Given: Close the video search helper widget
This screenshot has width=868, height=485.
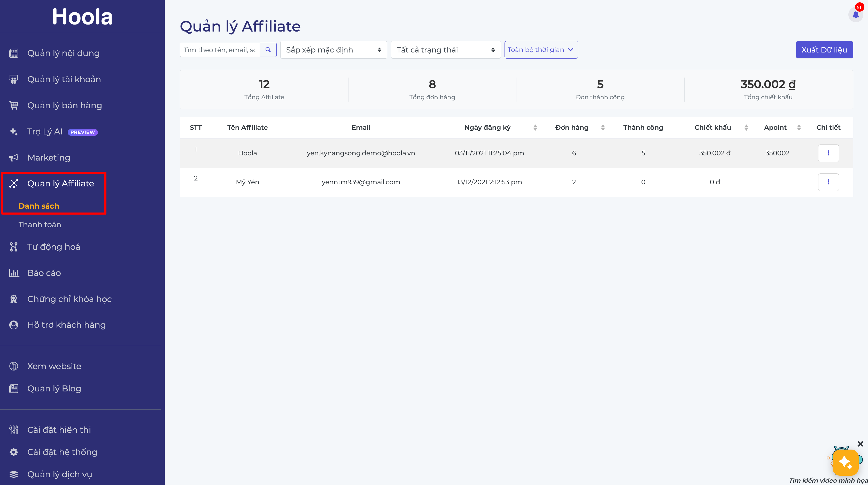Looking at the screenshot, I should 860,444.
